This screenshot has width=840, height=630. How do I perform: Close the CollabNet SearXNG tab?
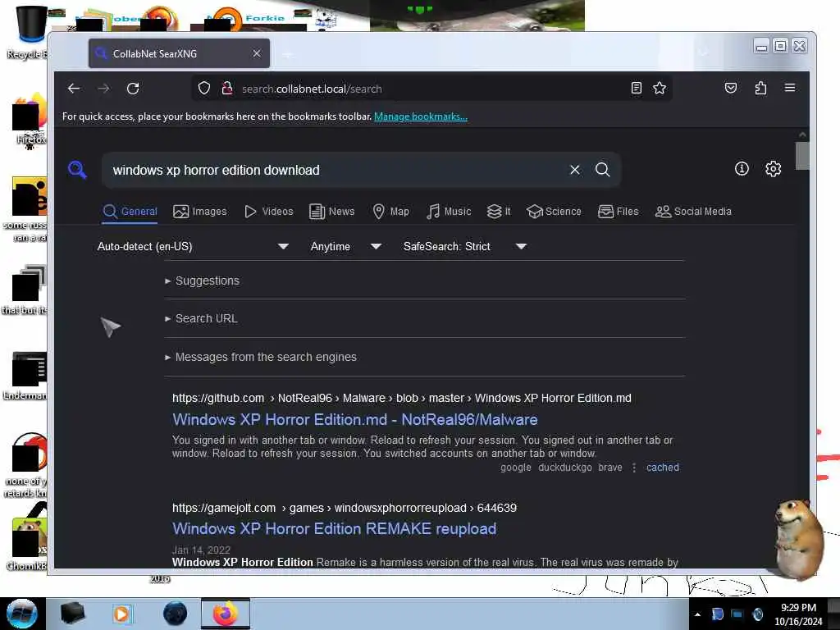pyautogui.click(x=257, y=53)
